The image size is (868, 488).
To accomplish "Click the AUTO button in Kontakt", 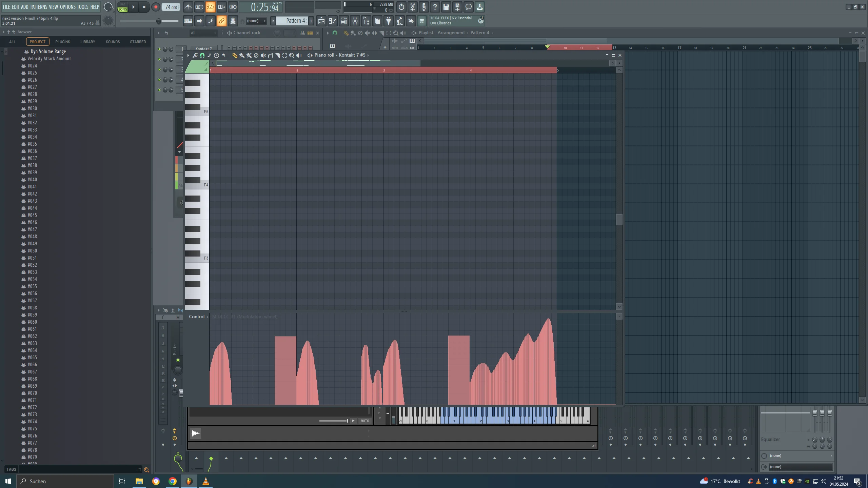I will [x=365, y=421].
